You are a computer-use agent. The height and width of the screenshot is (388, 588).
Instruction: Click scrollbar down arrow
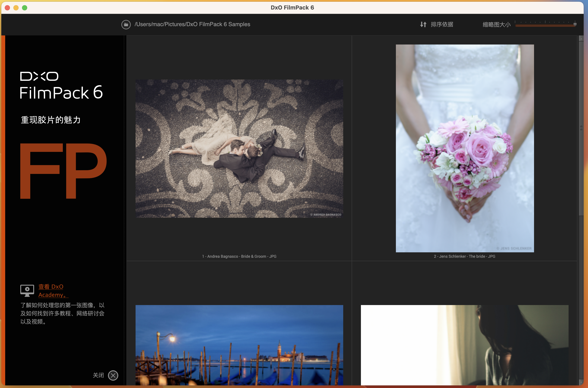(581, 382)
